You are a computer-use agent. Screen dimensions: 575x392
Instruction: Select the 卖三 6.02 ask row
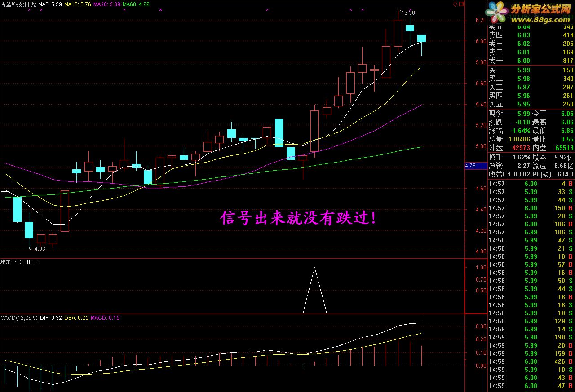(531, 44)
